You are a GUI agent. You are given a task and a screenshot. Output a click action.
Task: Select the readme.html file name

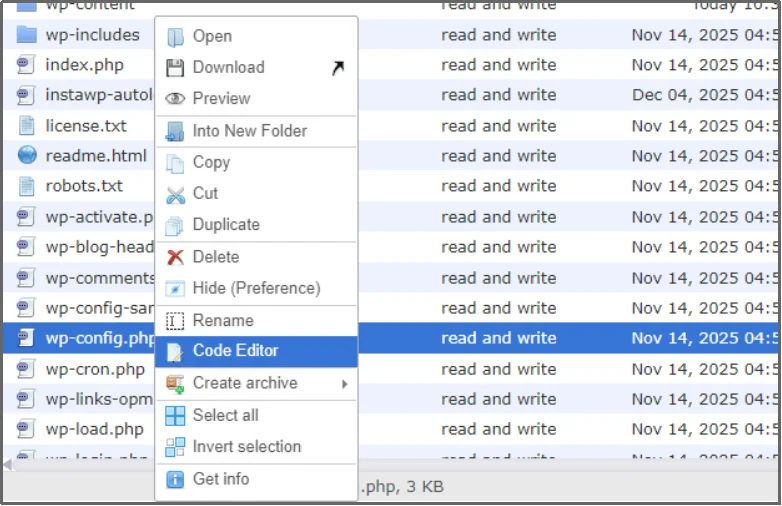tap(96, 156)
